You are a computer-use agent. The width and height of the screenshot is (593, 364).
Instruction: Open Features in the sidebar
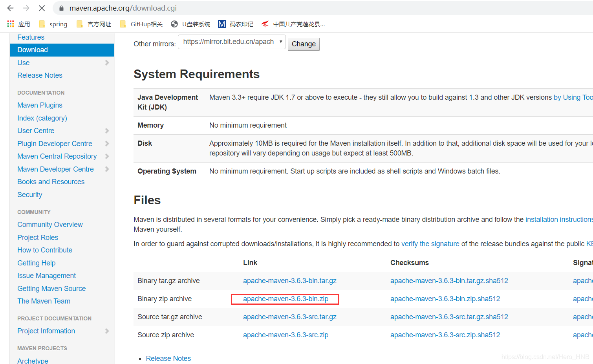31,37
